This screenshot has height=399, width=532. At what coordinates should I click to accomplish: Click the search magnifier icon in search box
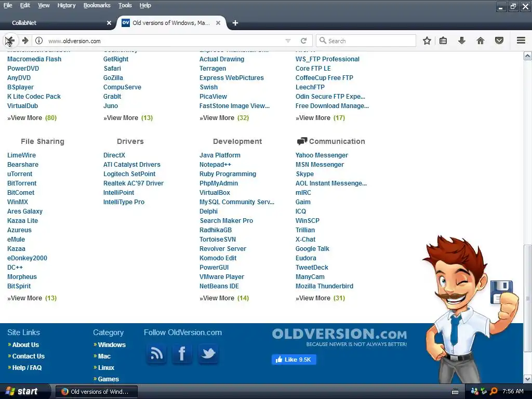323,41
